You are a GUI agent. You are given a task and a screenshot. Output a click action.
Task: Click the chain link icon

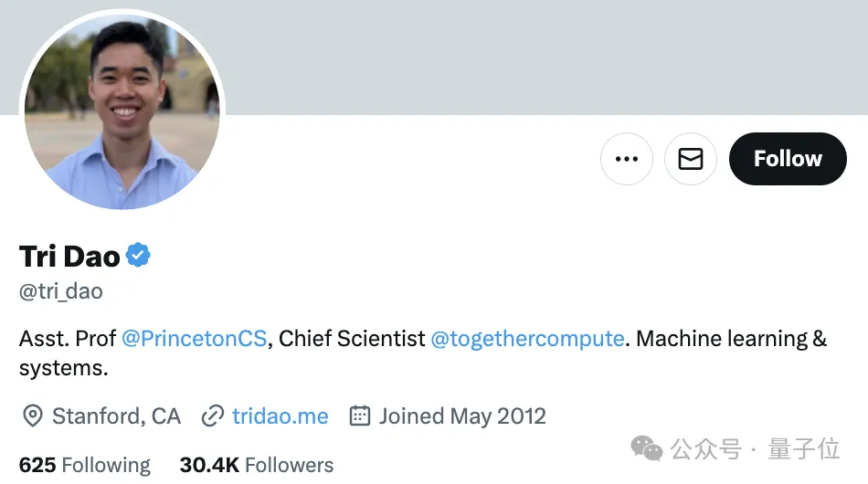[x=212, y=416]
